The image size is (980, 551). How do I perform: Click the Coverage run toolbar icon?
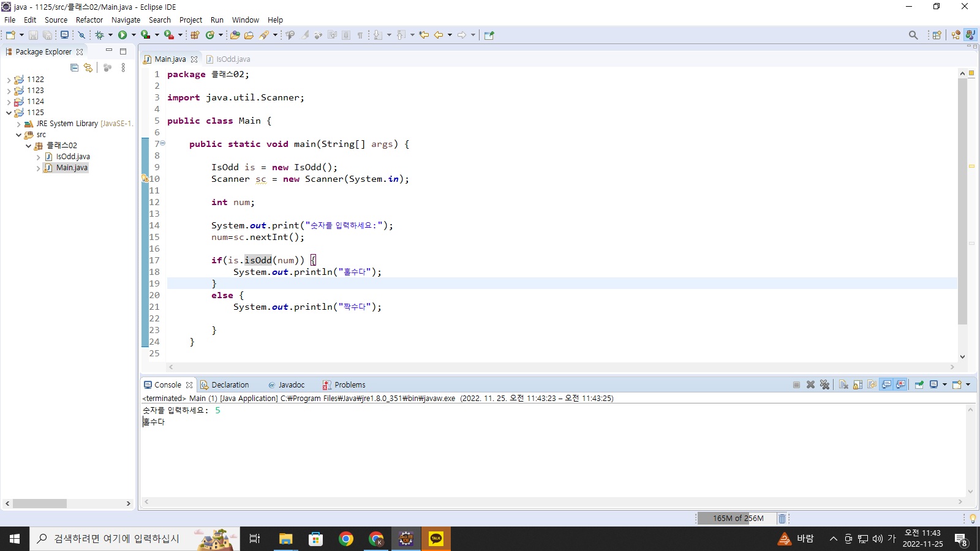click(x=145, y=35)
